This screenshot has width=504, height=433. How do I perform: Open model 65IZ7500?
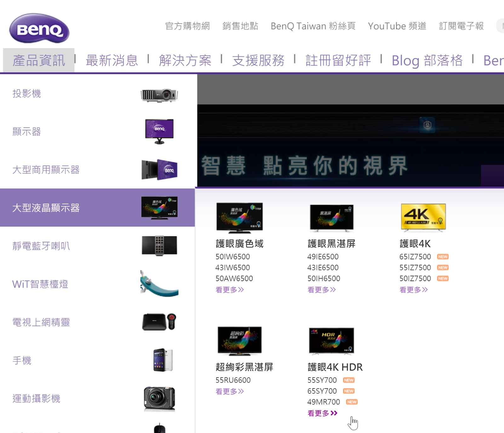pos(415,257)
